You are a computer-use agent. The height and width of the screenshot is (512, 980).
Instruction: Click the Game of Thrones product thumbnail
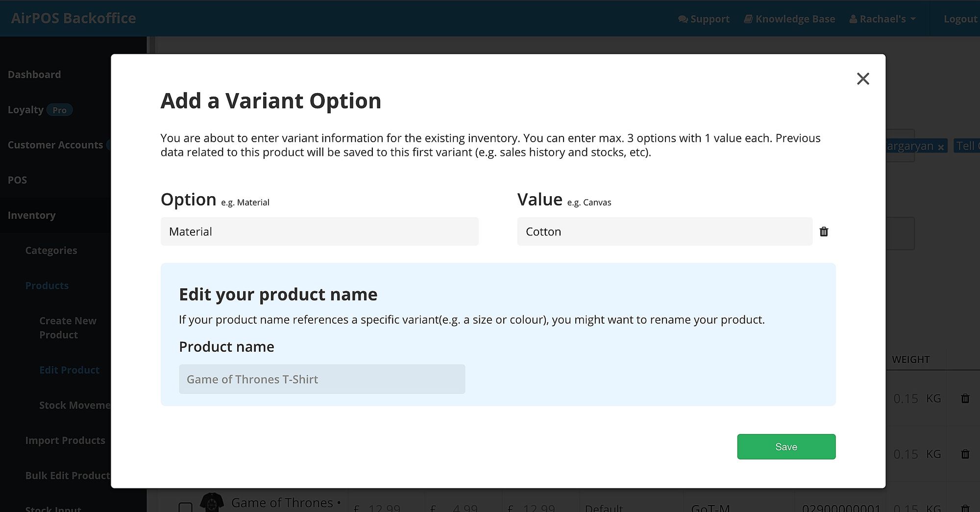pos(212,503)
